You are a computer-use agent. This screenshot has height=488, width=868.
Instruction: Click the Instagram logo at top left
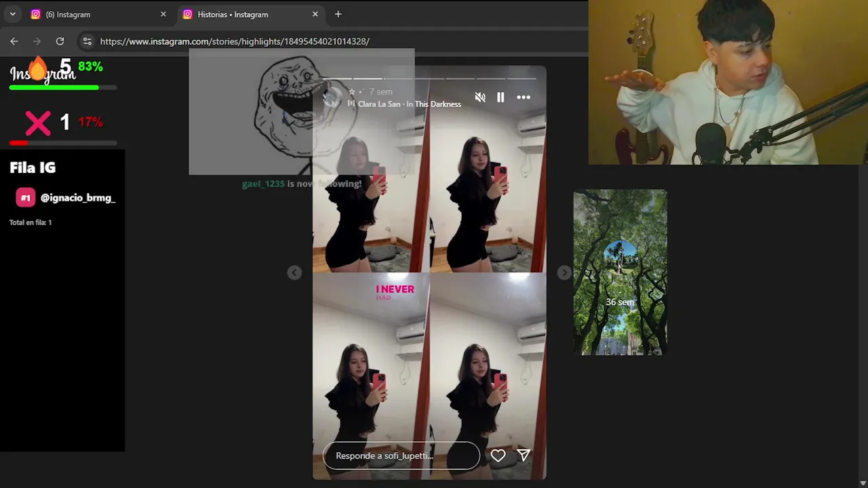[43, 73]
